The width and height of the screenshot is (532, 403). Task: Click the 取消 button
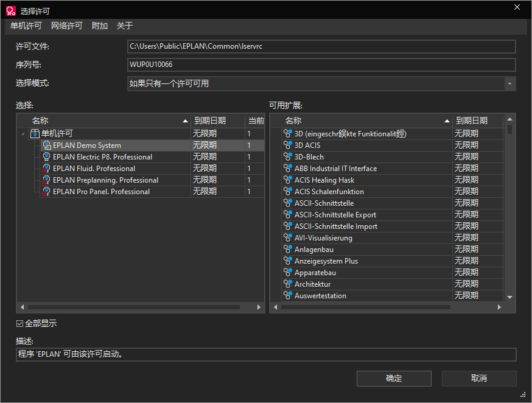[479, 379]
